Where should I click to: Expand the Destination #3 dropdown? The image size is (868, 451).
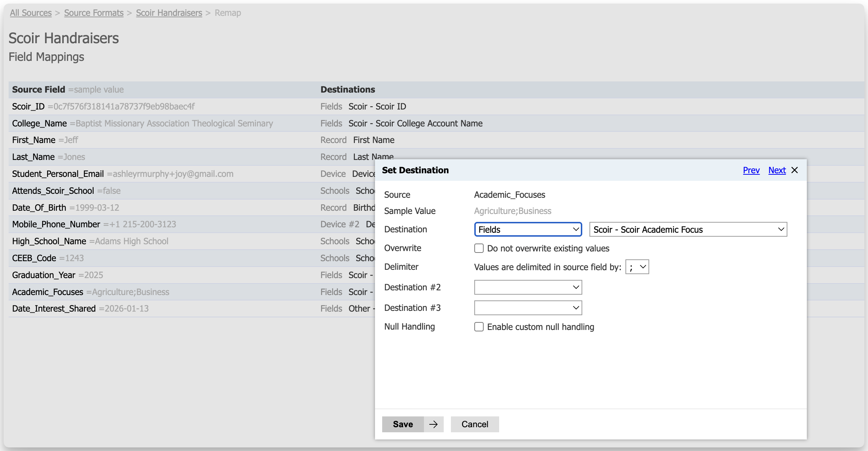(x=528, y=308)
